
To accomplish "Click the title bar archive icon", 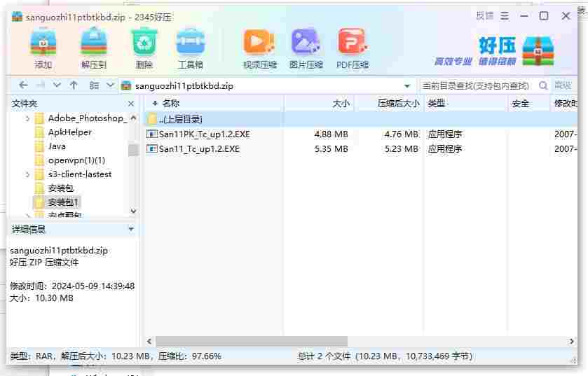I will point(17,17).
